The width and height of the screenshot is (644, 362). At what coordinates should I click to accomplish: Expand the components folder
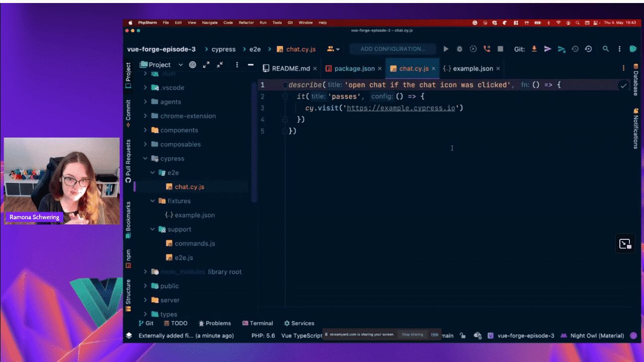click(145, 130)
